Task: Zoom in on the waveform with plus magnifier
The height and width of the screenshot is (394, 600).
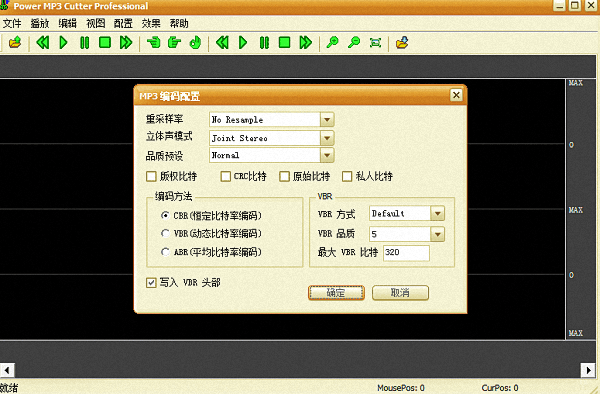Action: (333, 42)
